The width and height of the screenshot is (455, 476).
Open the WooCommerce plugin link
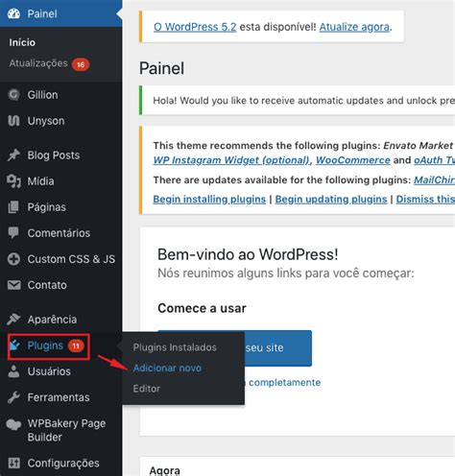(x=353, y=160)
